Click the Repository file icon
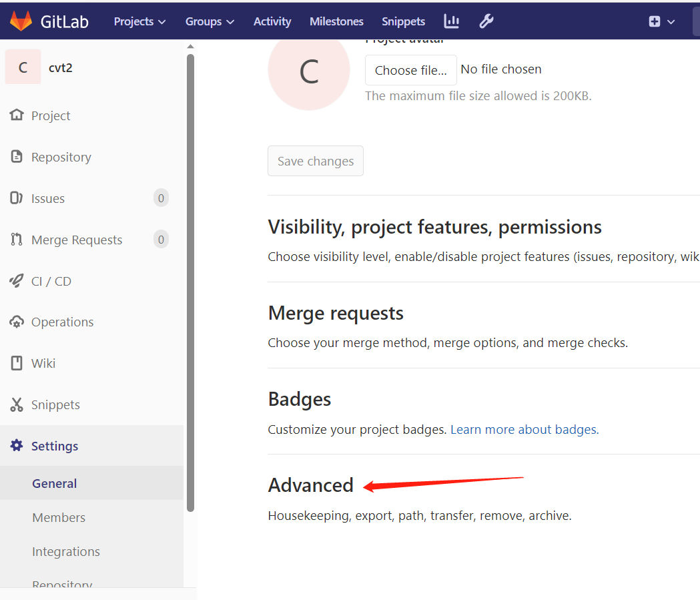Screen dimensions: 700x600 (x=17, y=157)
